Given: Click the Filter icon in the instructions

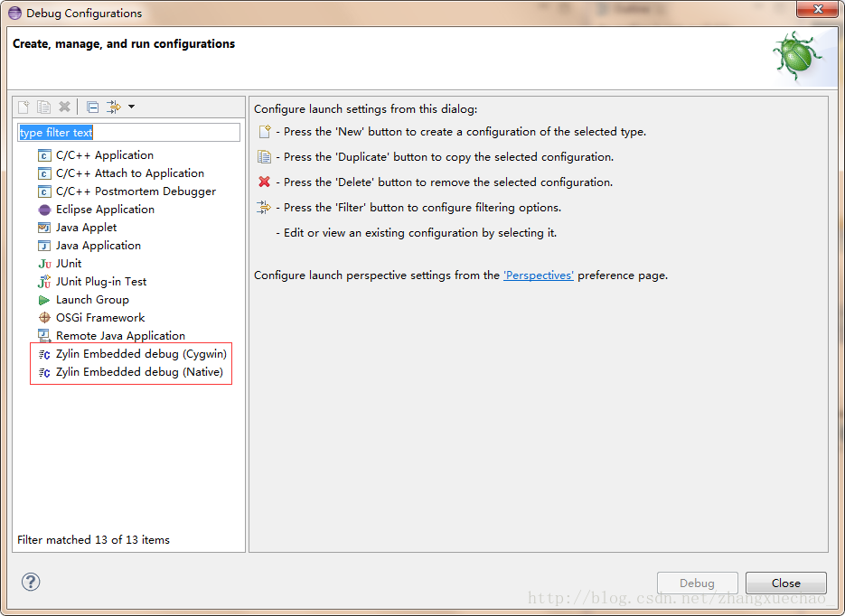Looking at the screenshot, I should coord(264,208).
